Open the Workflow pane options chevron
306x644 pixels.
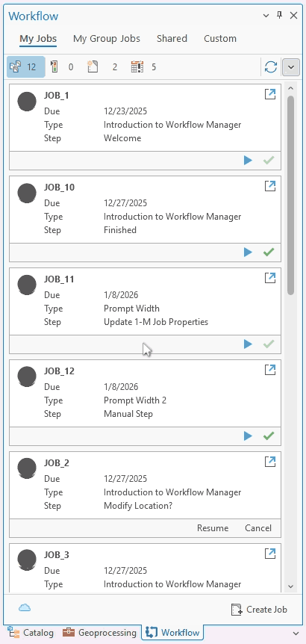click(x=266, y=16)
